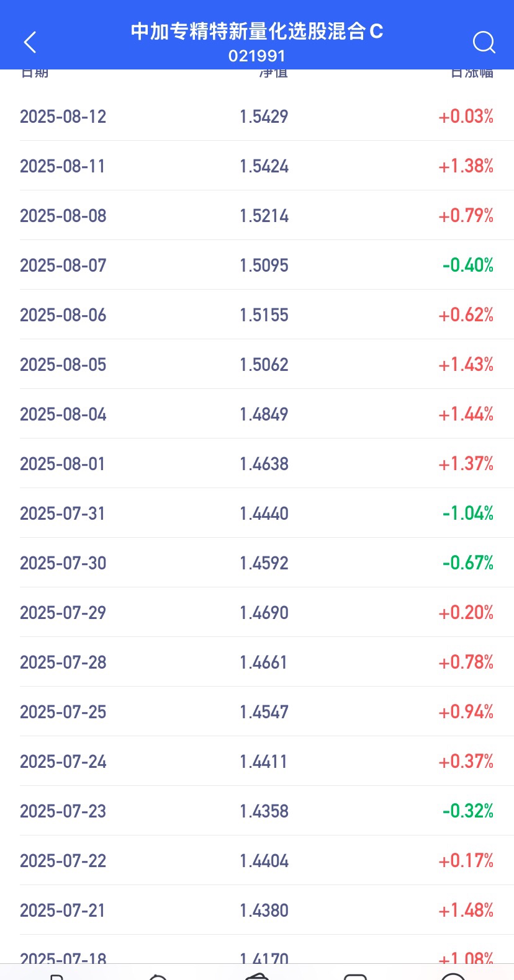Screen dimensions: 514x980
Task: Tap the fund title 中加专精特新量化选股混合C
Action: pyautogui.click(x=257, y=31)
